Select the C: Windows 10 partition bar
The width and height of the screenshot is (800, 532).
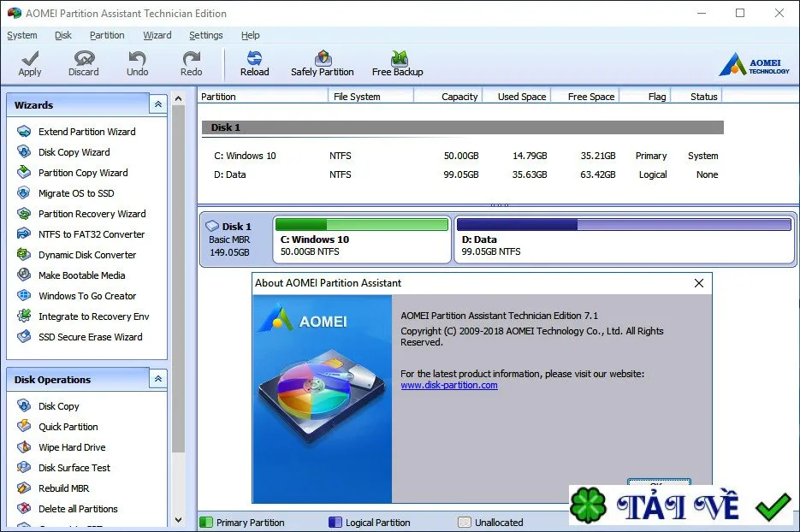[362, 239]
